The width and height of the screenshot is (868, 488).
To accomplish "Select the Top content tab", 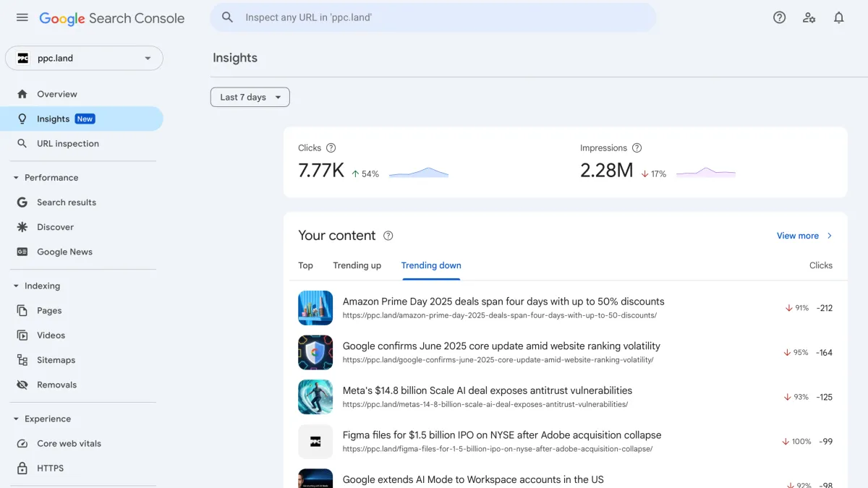I will click(305, 265).
